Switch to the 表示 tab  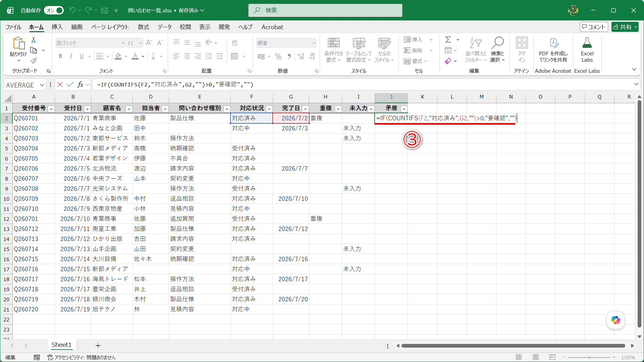pos(205,27)
